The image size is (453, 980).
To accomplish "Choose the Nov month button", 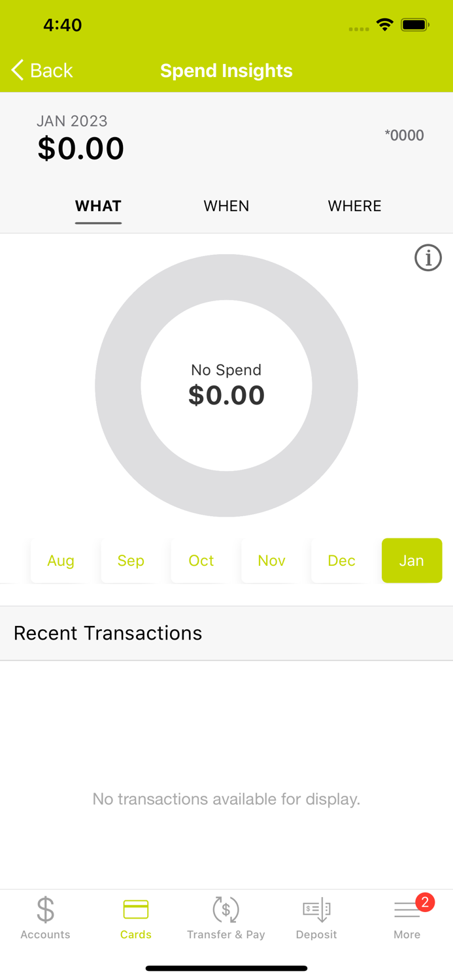I will [x=271, y=561].
